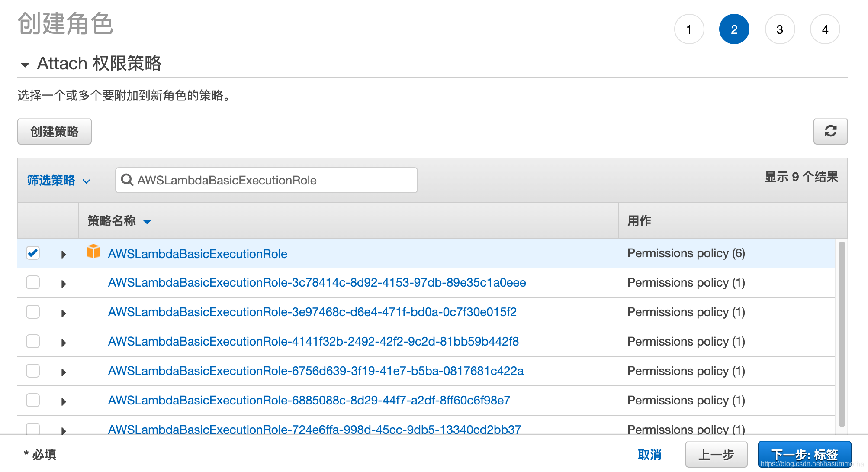Check the policy ending in 89e35c1a0eee

point(33,282)
